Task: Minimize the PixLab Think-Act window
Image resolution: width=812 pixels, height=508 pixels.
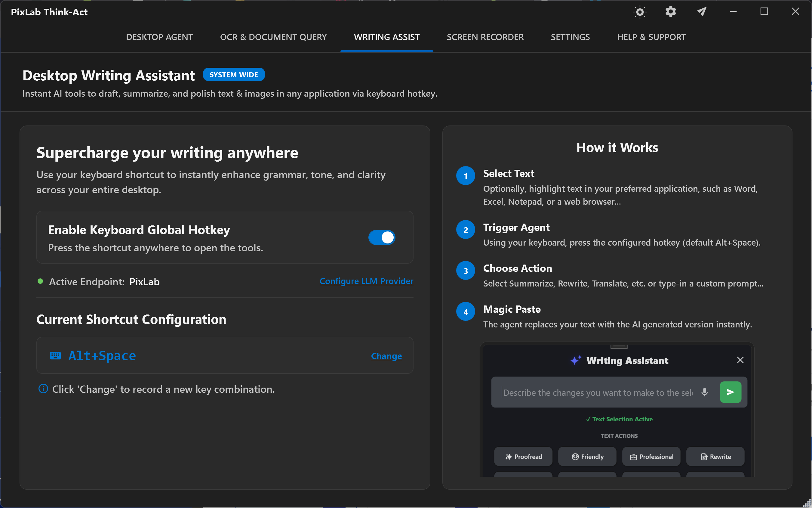Action: pyautogui.click(x=733, y=12)
